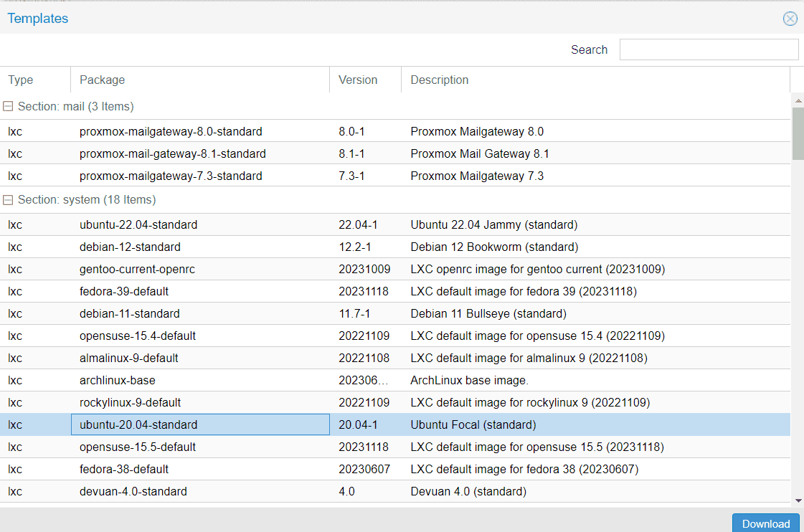Click version 22.04-1 cell

tap(358, 225)
